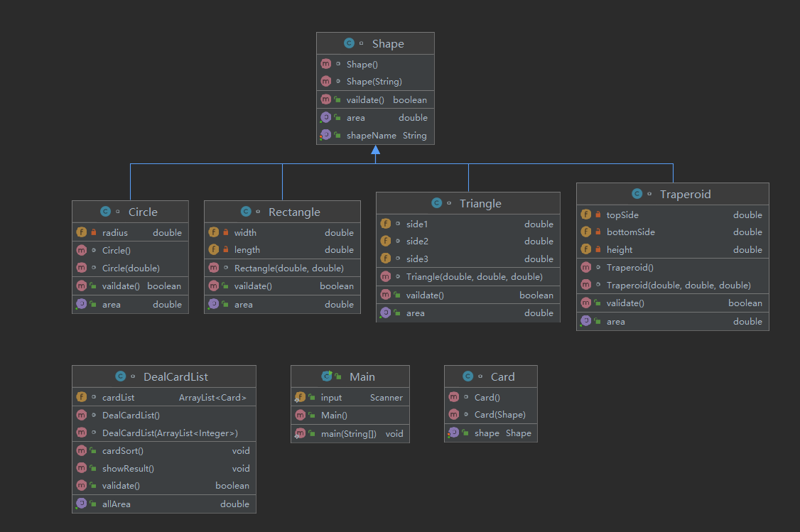Click the static field icon of input row
Viewport: 800px width, 532px height.
click(300, 397)
